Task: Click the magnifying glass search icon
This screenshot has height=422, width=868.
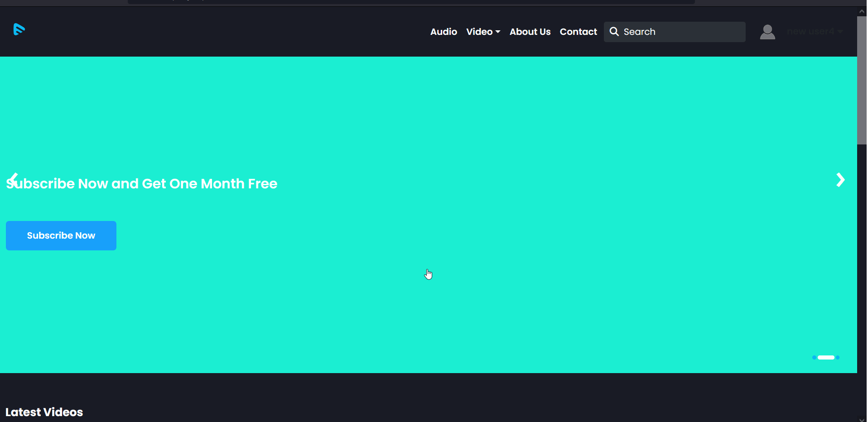Action: [x=614, y=32]
